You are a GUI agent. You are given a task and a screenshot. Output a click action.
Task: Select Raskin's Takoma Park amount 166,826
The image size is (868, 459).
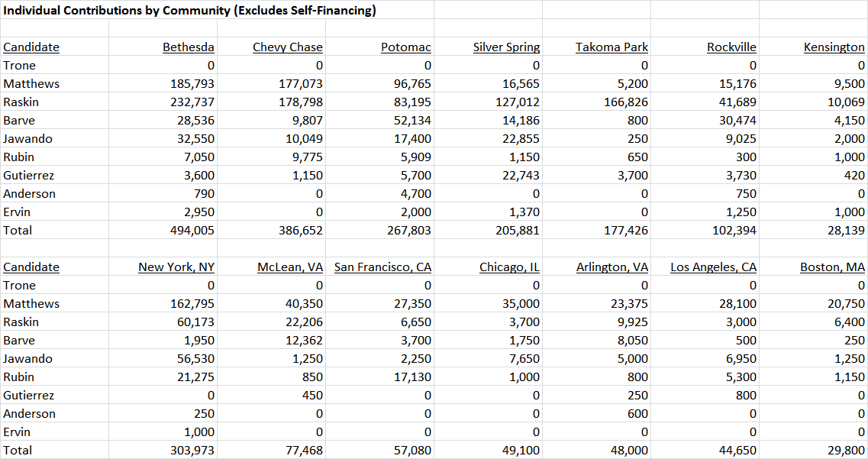click(x=625, y=102)
